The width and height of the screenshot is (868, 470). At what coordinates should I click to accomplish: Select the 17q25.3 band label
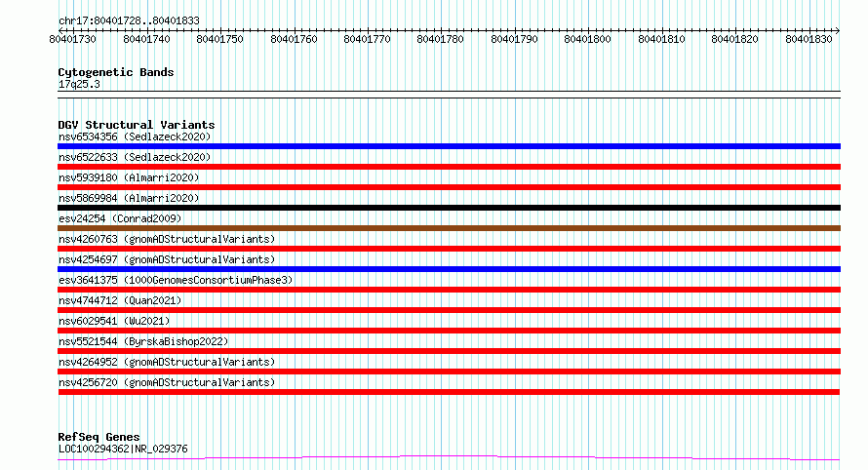[x=79, y=84]
